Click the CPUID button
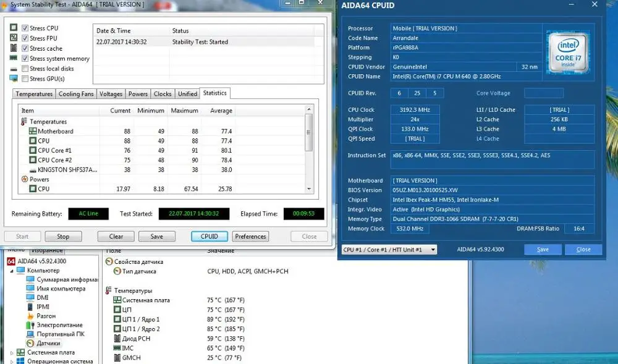Image resolution: width=618 pixels, height=364 pixels. 210,236
